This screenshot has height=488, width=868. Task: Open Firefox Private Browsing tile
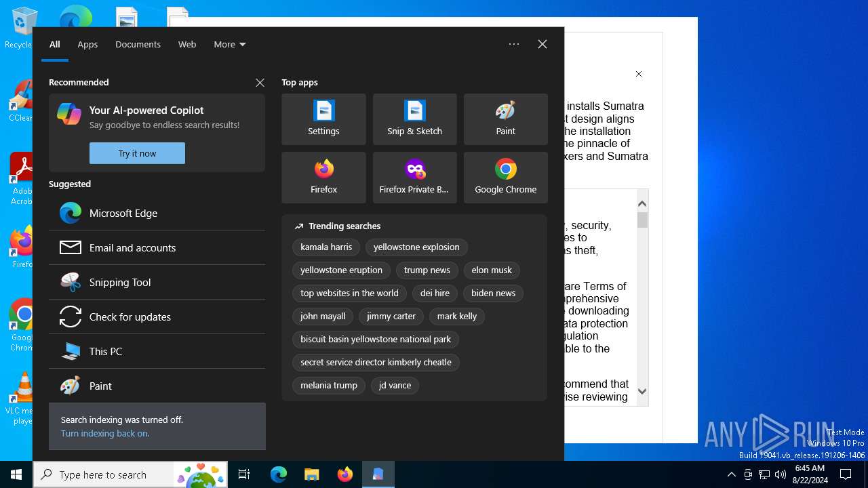coord(414,178)
